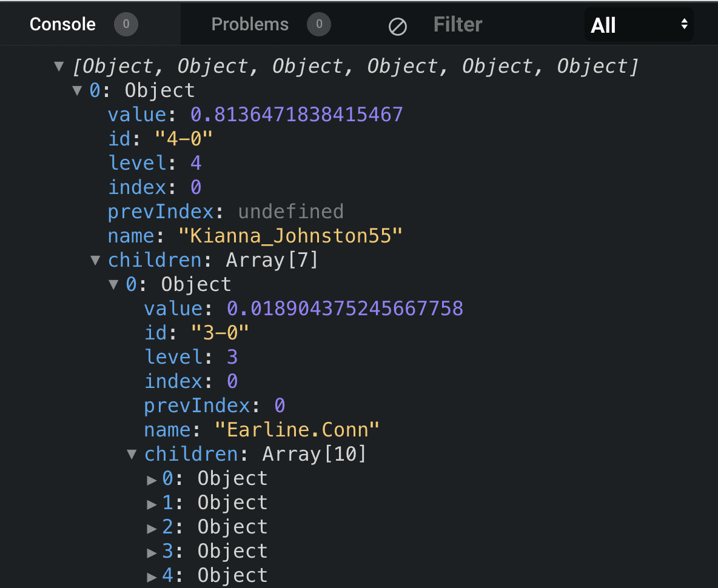Collapse the nested 0: Object with id 3-0
Viewport: 718px width, 588px height.
point(113,284)
